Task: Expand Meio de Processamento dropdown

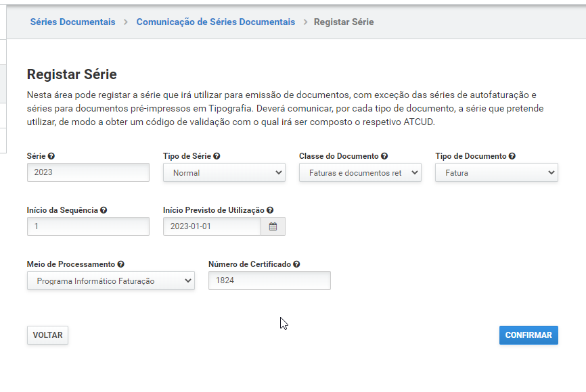Action: click(110, 280)
